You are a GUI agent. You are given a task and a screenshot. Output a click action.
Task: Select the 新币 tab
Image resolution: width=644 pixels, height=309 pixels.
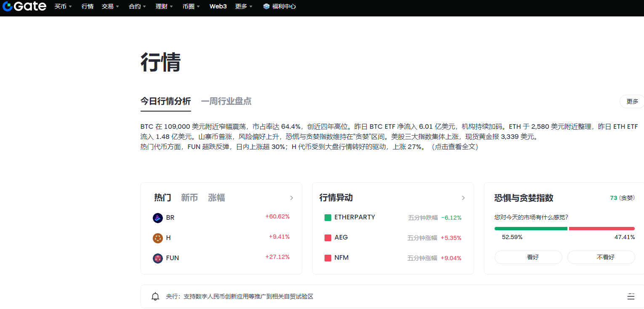point(189,198)
